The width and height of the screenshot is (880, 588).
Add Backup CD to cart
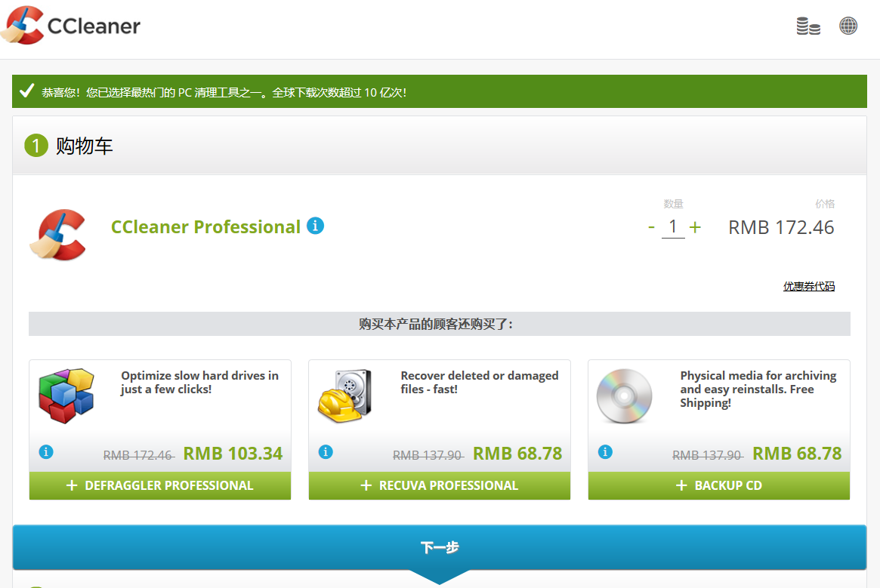click(x=719, y=485)
